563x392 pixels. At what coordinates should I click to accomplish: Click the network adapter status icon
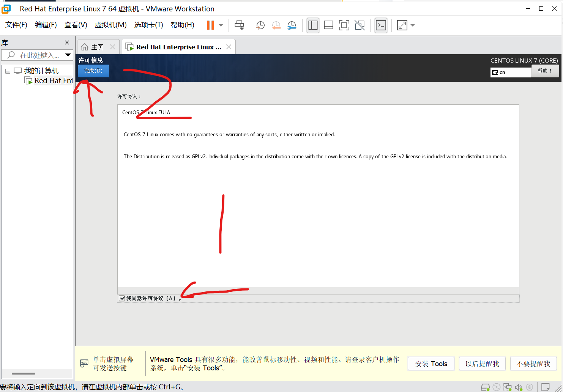coord(508,387)
